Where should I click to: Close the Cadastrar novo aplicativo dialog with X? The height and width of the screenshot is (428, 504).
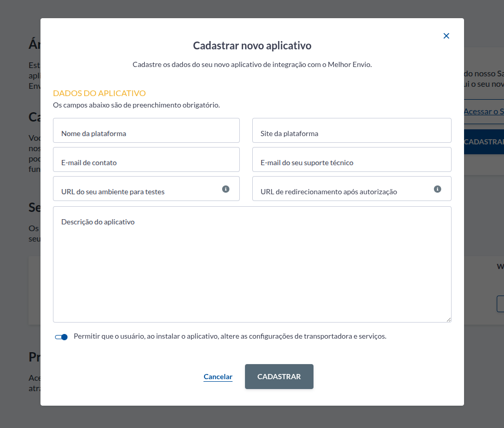[446, 36]
